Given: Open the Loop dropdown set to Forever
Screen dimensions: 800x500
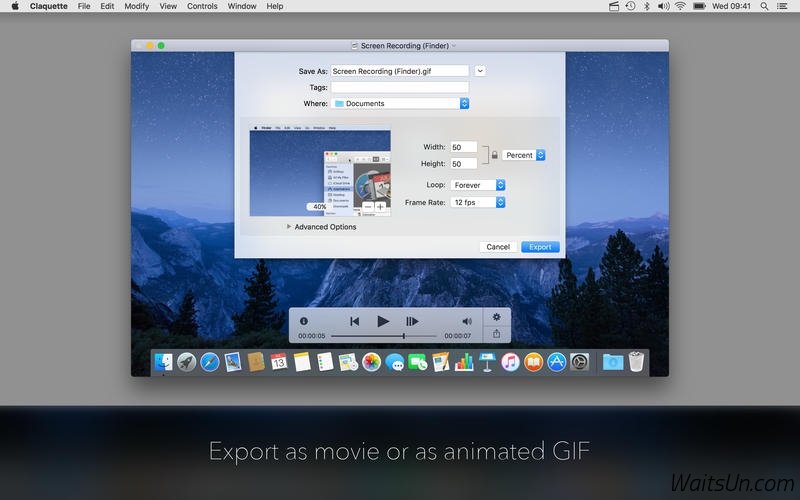Looking at the screenshot, I should point(478,185).
